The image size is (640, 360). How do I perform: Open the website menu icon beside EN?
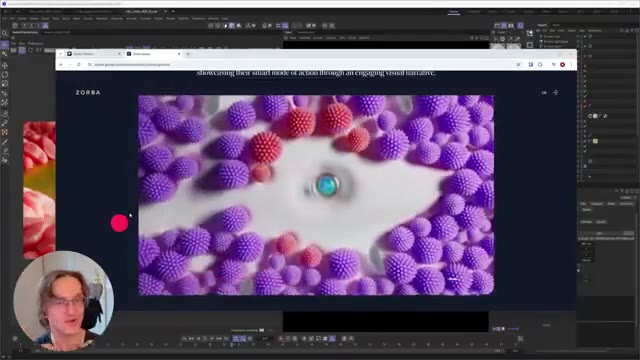556,93
